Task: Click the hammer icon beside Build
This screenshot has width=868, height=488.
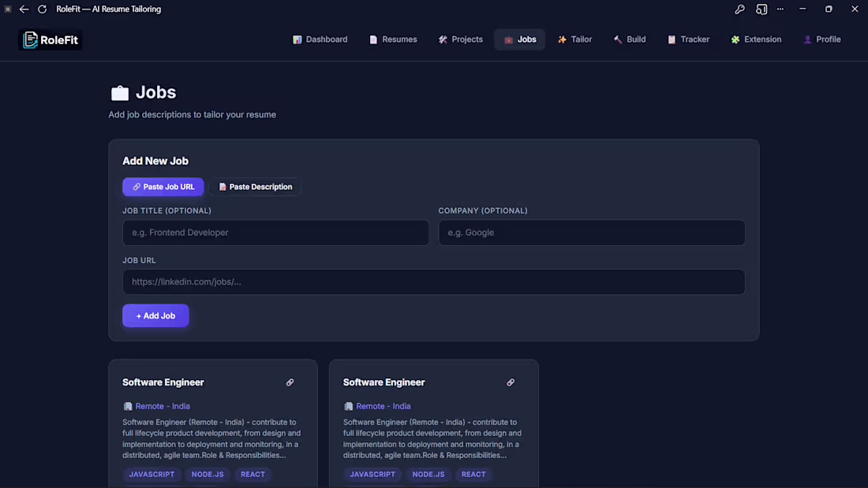Action: pyautogui.click(x=617, y=39)
